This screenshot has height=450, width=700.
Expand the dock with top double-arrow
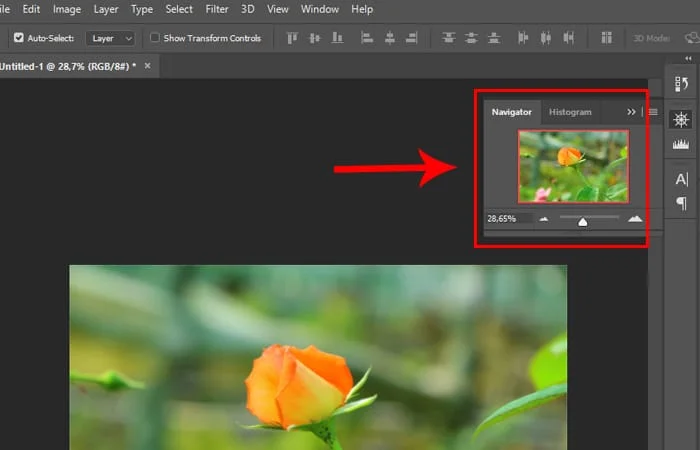pos(688,58)
